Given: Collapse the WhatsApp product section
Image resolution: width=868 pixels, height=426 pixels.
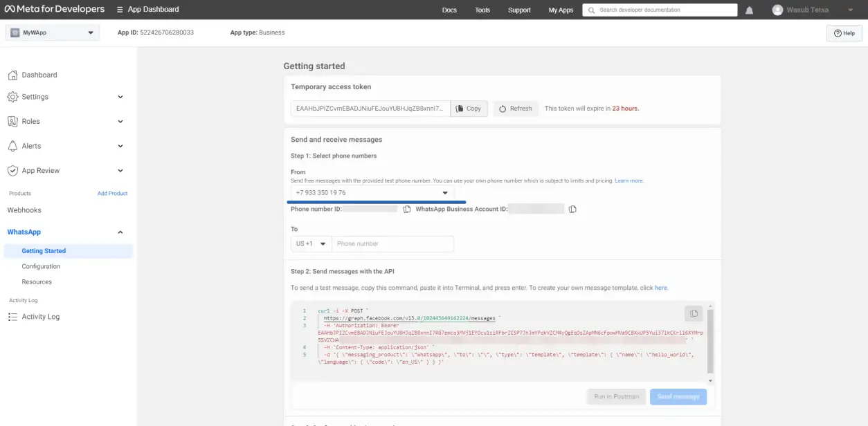Looking at the screenshot, I should click(x=120, y=232).
